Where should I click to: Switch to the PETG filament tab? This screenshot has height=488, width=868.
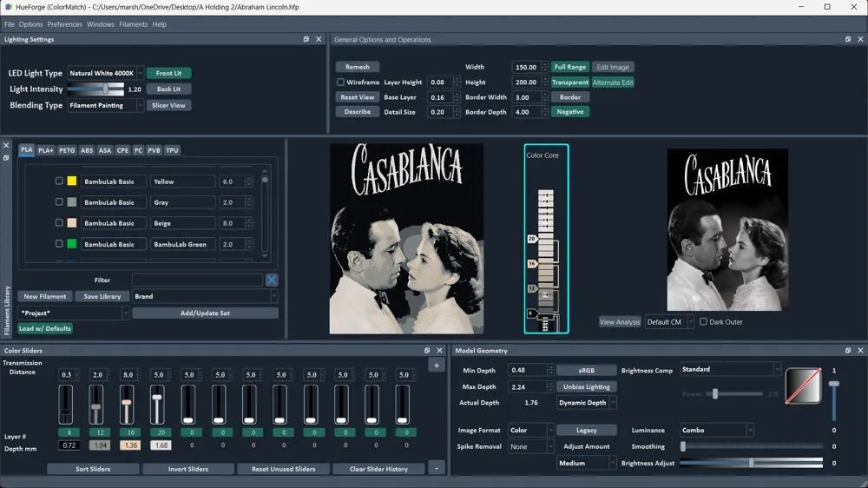(x=67, y=150)
